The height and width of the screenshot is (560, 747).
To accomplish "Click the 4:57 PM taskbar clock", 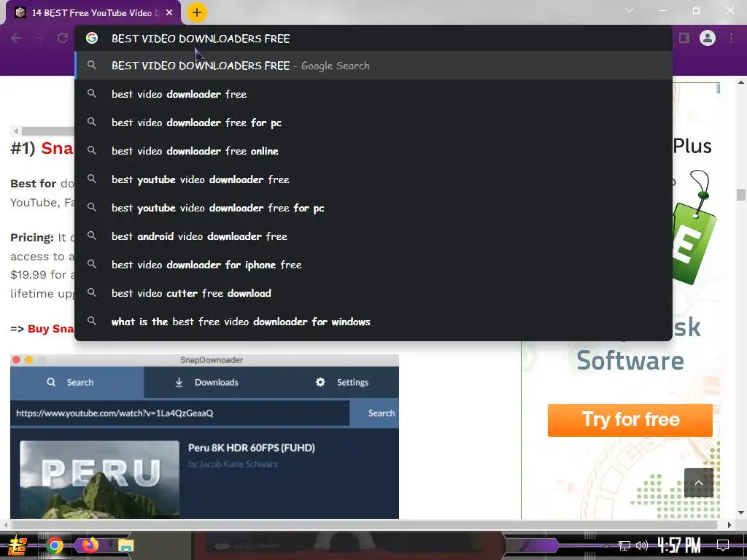I will (679, 545).
